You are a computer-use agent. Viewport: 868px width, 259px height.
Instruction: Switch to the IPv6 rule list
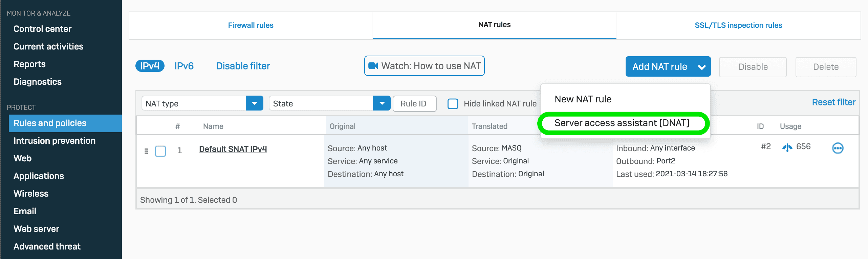pos(184,66)
